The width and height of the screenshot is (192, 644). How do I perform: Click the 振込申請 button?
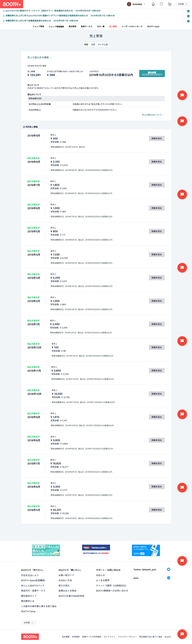(x=152, y=73)
